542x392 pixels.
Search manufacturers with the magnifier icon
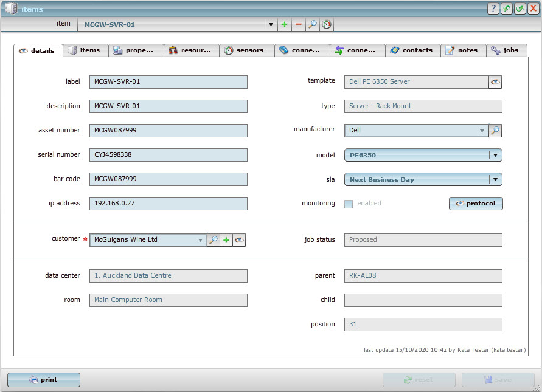click(x=495, y=131)
